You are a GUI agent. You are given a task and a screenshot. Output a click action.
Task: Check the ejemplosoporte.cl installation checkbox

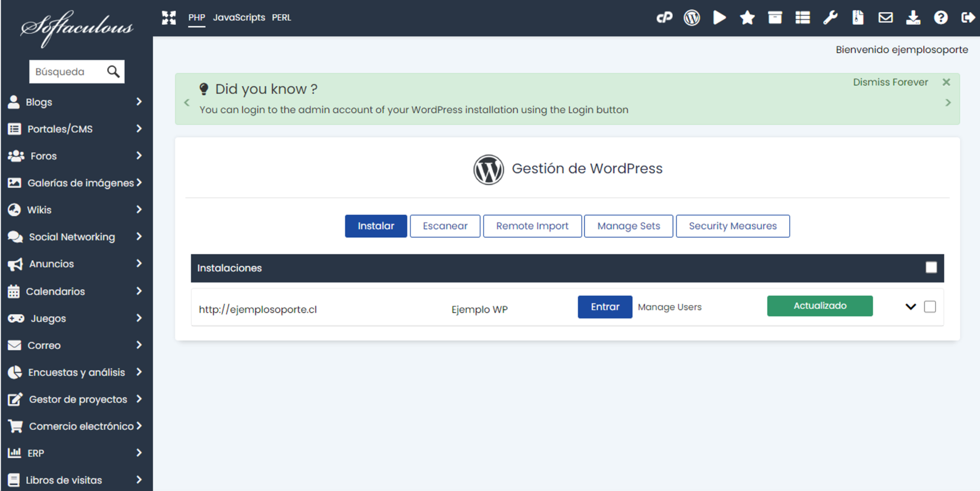pyautogui.click(x=930, y=307)
